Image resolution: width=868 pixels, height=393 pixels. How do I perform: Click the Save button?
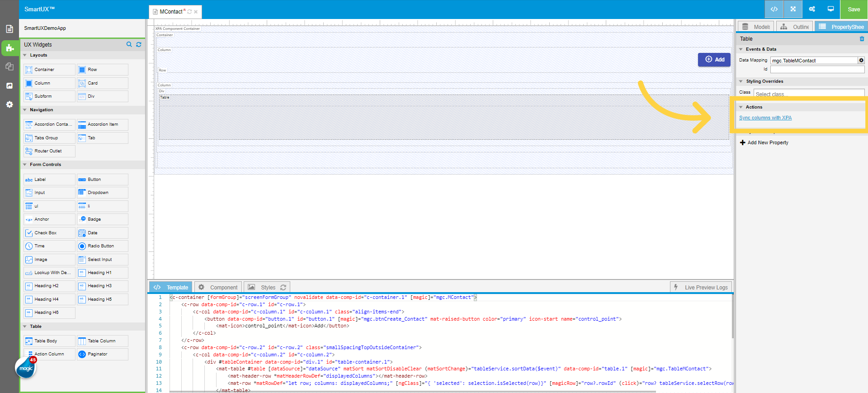[x=854, y=9]
